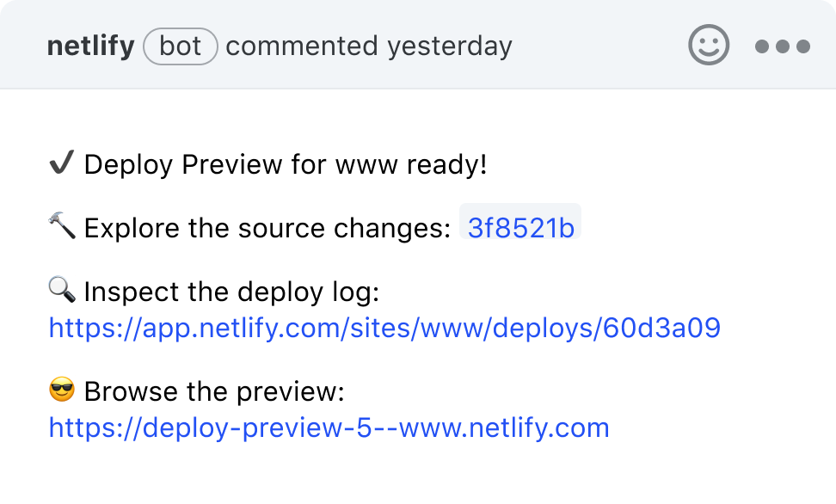Click the magnifying glass icon before deploy log
This screenshot has width=836, height=504.
(x=60, y=290)
